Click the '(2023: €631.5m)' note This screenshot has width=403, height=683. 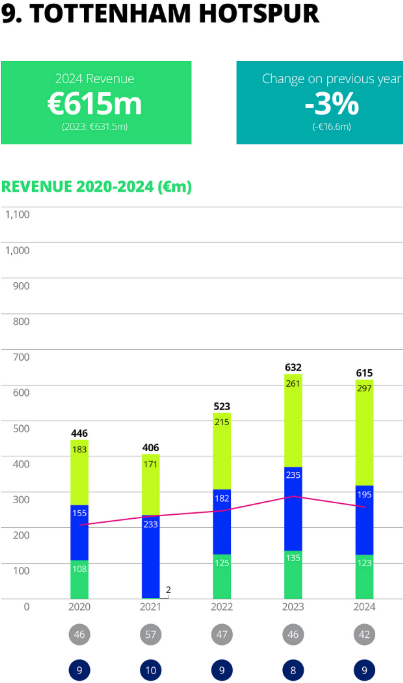click(x=95, y=127)
